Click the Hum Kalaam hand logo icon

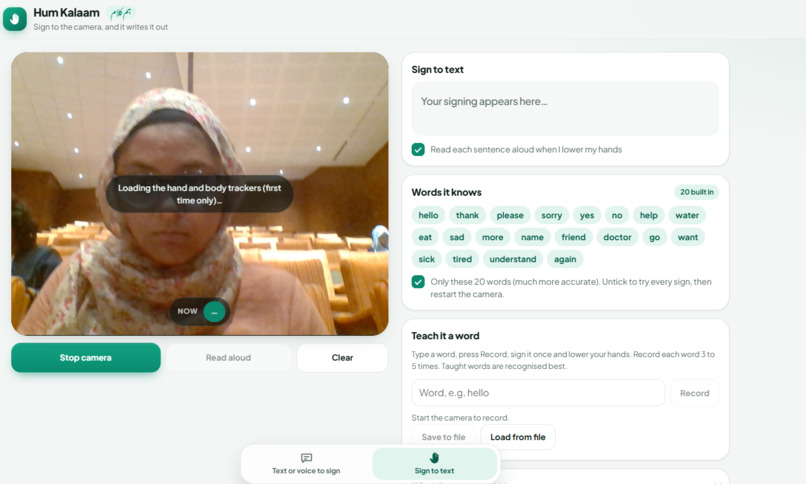point(14,19)
